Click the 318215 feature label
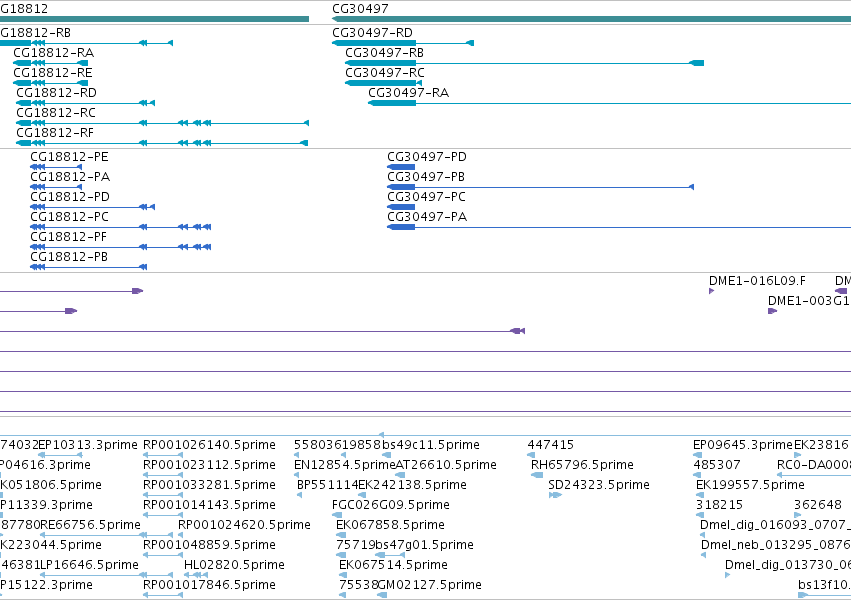Viewport: 851px width, 600px height. pyautogui.click(x=719, y=505)
